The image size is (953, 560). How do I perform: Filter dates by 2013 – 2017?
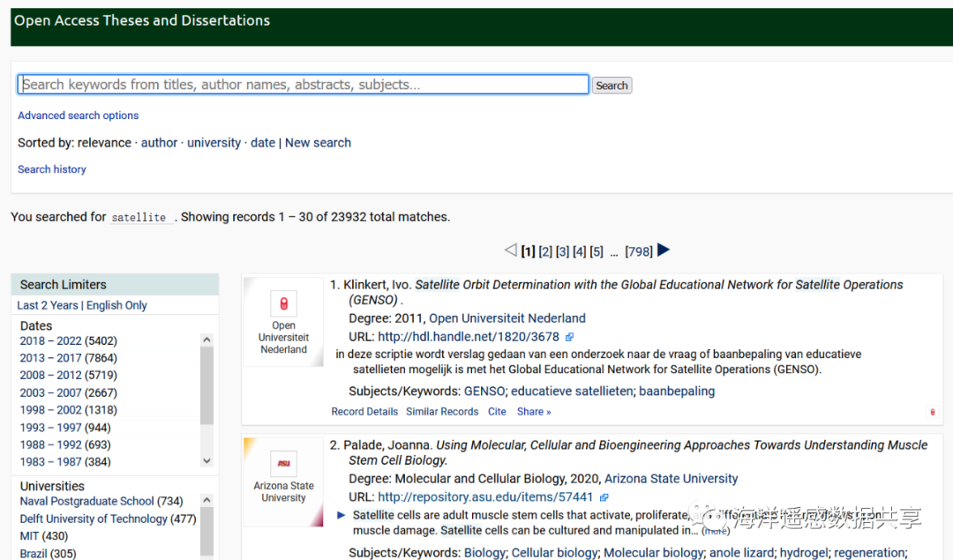tap(68, 358)
